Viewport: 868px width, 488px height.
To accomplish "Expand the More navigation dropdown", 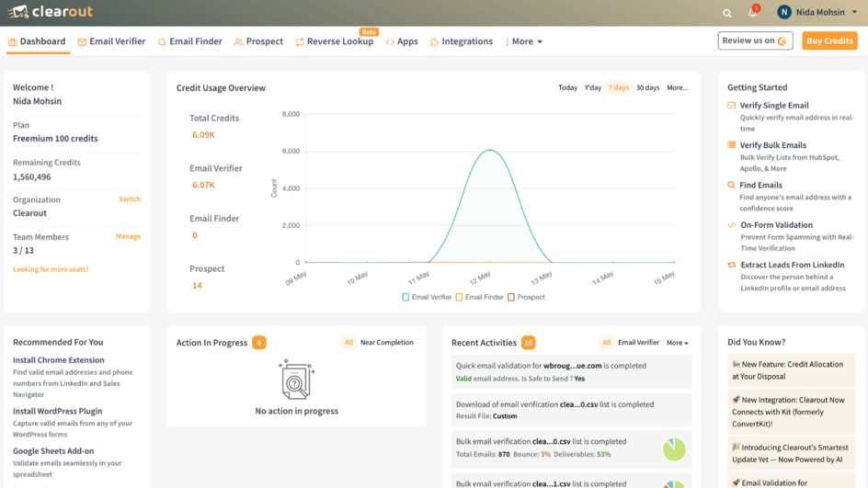I will (524, 41).
